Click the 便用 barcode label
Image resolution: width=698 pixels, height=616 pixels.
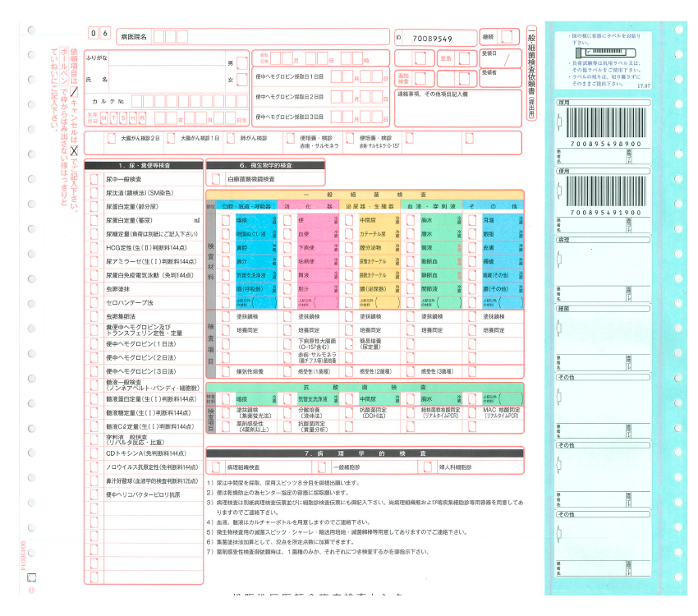click(x=604, y=200)
